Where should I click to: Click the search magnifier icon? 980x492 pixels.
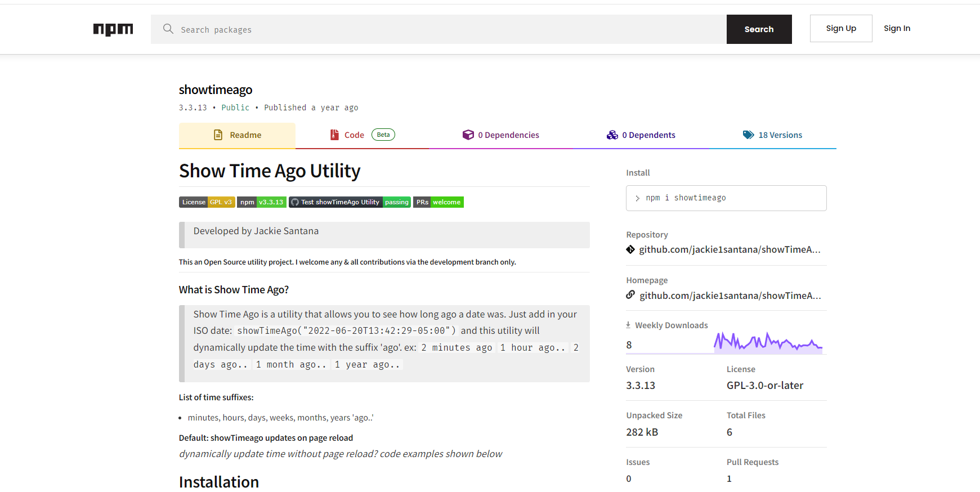click(x=168, y=29)
